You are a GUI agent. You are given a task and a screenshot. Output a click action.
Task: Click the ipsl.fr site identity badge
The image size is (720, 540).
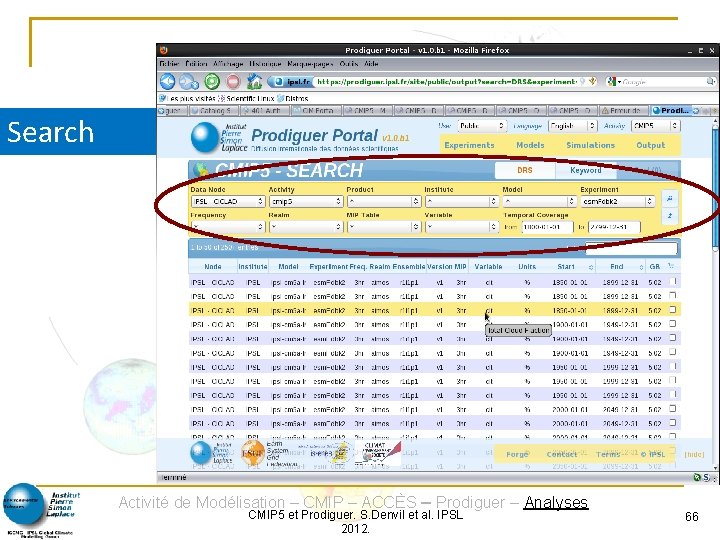pyautogui.click(x=292, y=82)
